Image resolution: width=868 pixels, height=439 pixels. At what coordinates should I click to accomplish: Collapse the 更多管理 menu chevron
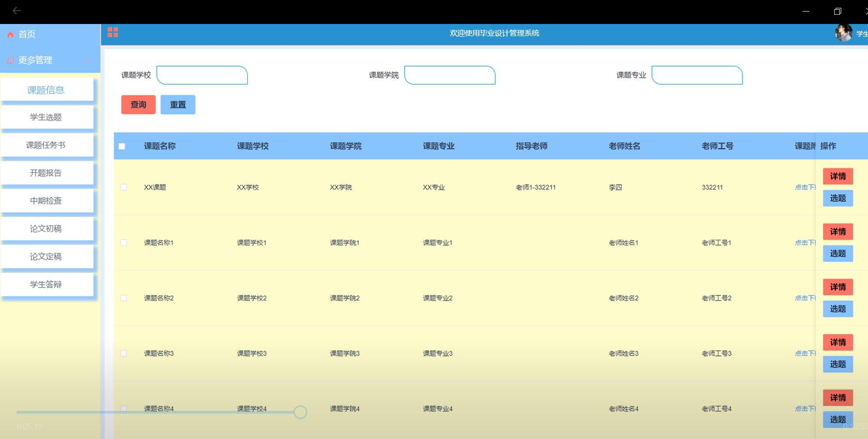coord(87,60)
